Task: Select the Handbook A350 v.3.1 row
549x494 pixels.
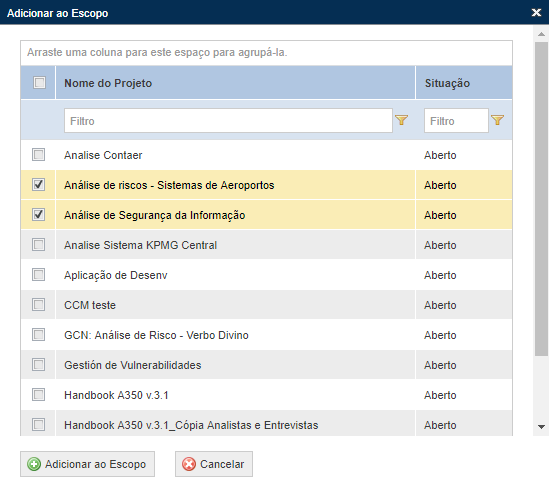Action: pos(266,395)
